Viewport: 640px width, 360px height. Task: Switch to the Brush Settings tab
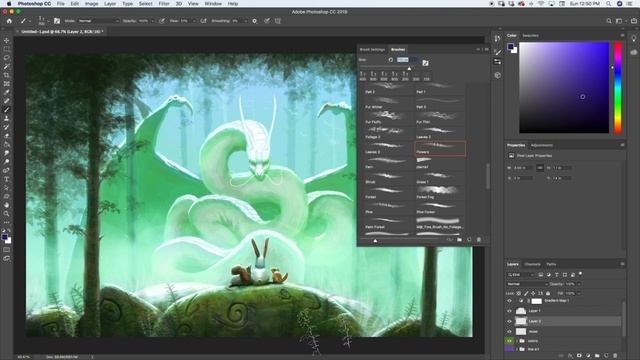(372, 50)
